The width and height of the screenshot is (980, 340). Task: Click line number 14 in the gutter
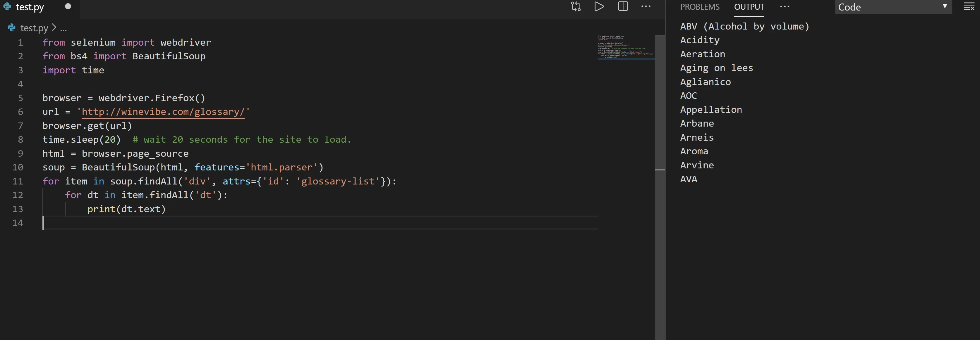(18, 223)
